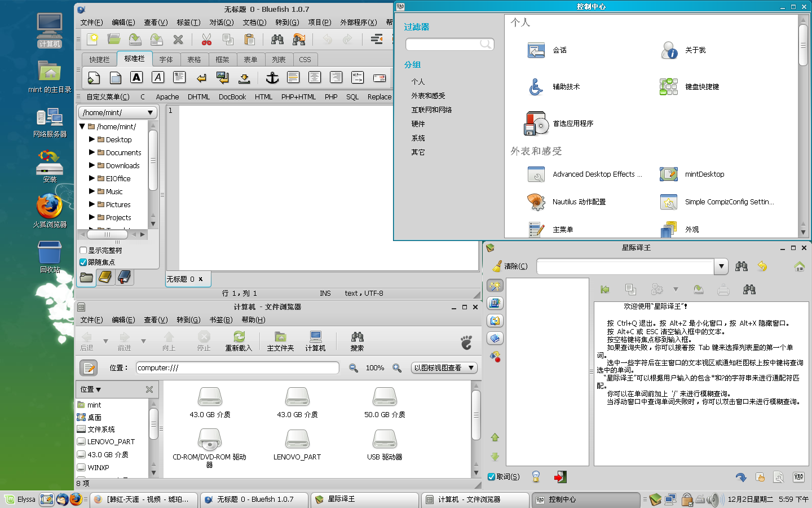Click the Clear button in StarDict
812x508 pixels.
tap(510, 266)
